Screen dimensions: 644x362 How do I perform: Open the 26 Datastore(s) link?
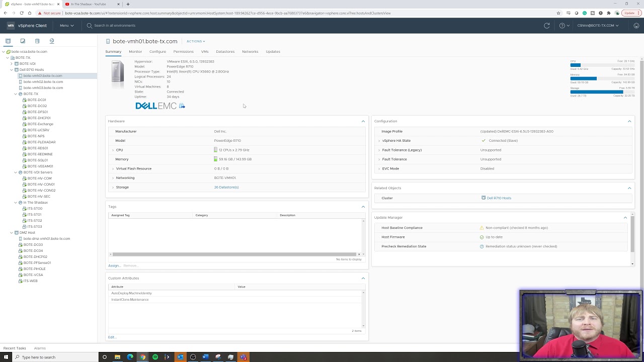pos(226,187)
